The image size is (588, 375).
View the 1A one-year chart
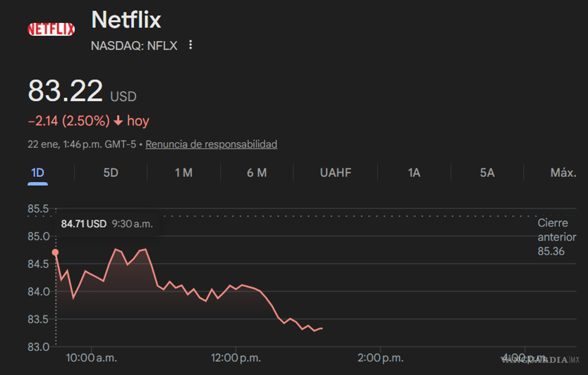pyautogui.click(x=413, y=173)
